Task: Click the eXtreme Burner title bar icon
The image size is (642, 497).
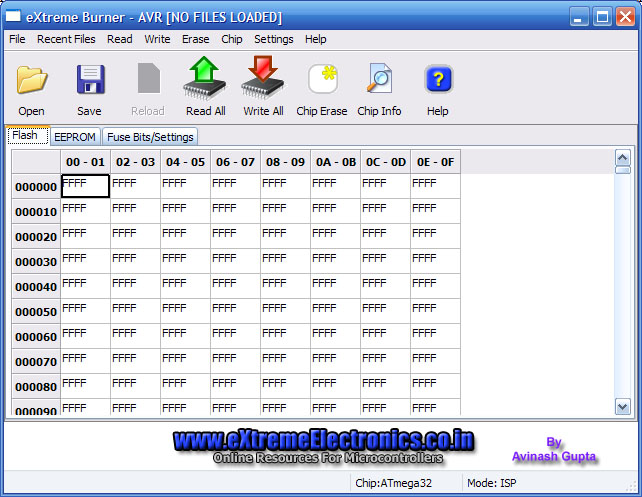Action: click(x=13, y=16)
